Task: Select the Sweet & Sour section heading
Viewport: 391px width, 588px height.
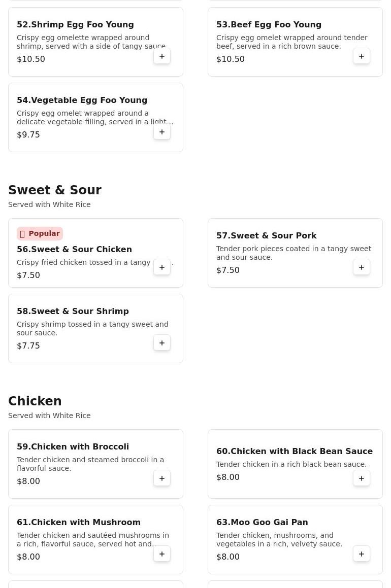Action: click(x=55, y=190)
